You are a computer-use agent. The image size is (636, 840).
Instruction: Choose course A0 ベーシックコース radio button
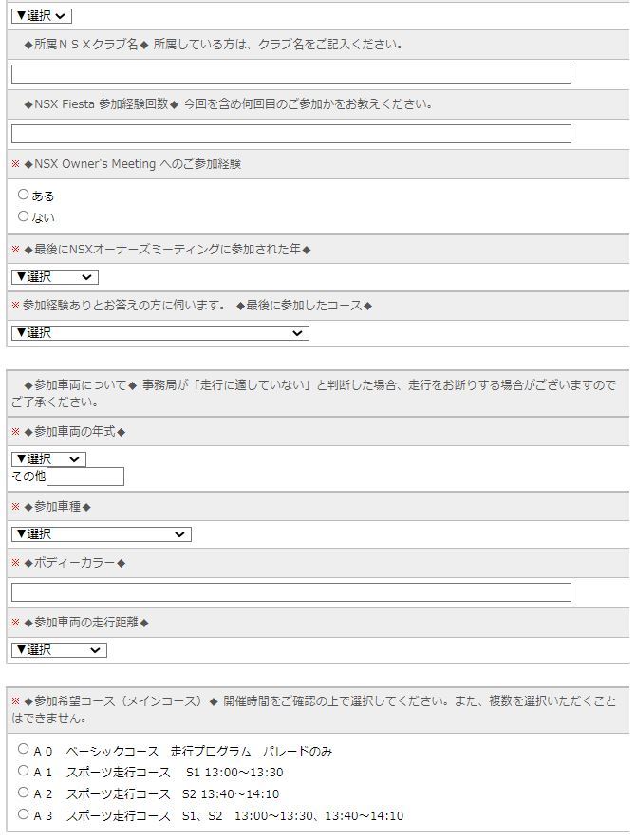click(24, 749)
